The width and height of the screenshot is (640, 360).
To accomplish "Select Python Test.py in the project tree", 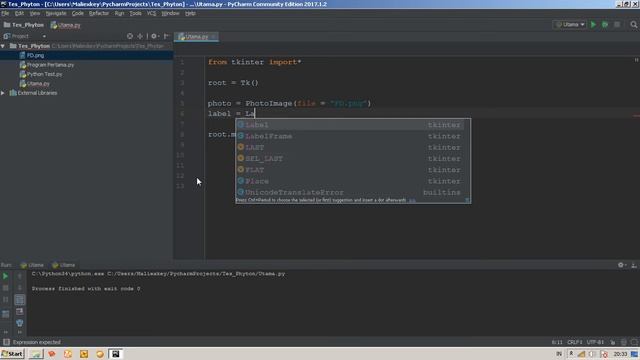I will (x=44, y=74).
